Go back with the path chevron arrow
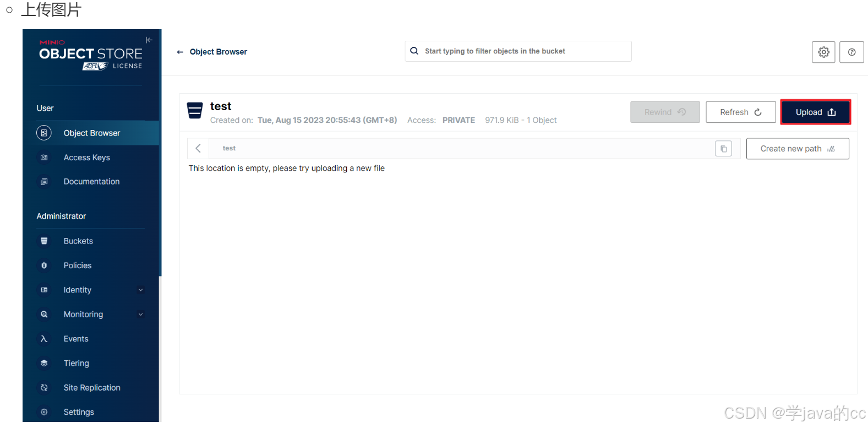The height and width of the screenshot is (428, 868). 198,148
